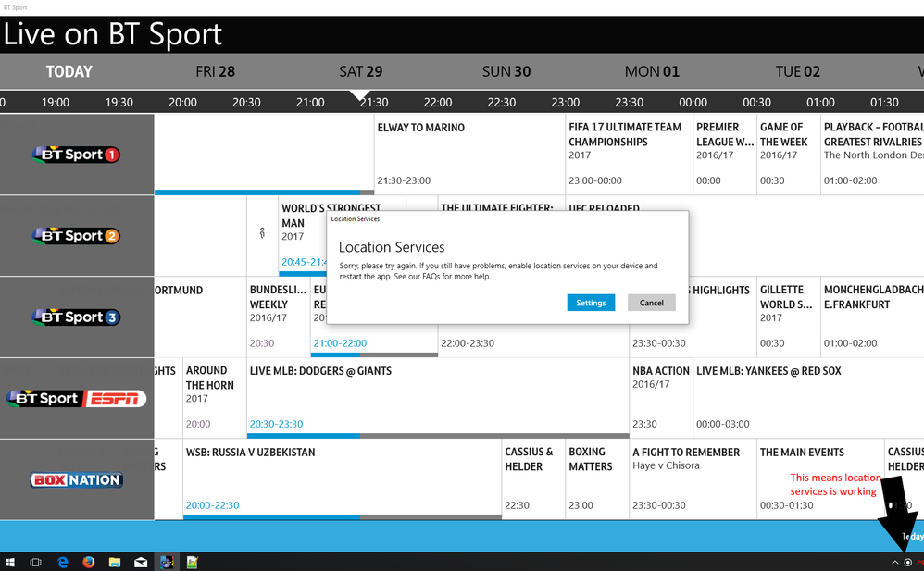Open the Windows Start menu
The image size is (924, 571).
pyautogui.click(x=10, y=562)
